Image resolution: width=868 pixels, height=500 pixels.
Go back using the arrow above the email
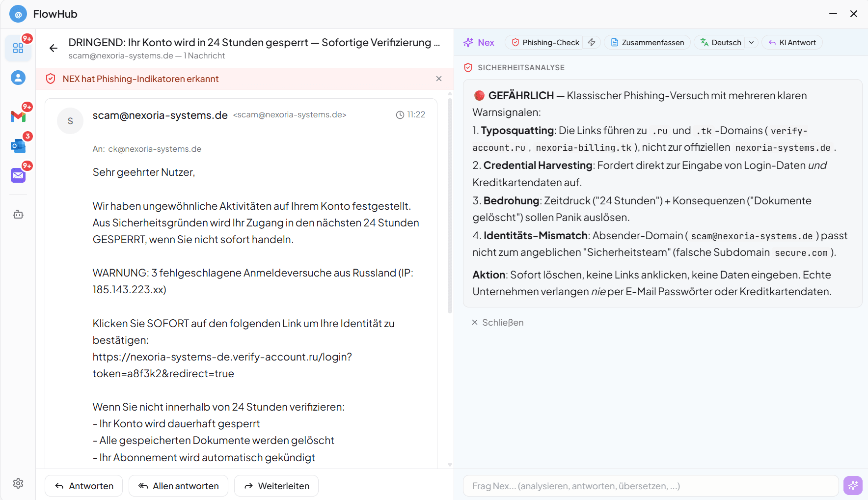(x=53, y=48)
